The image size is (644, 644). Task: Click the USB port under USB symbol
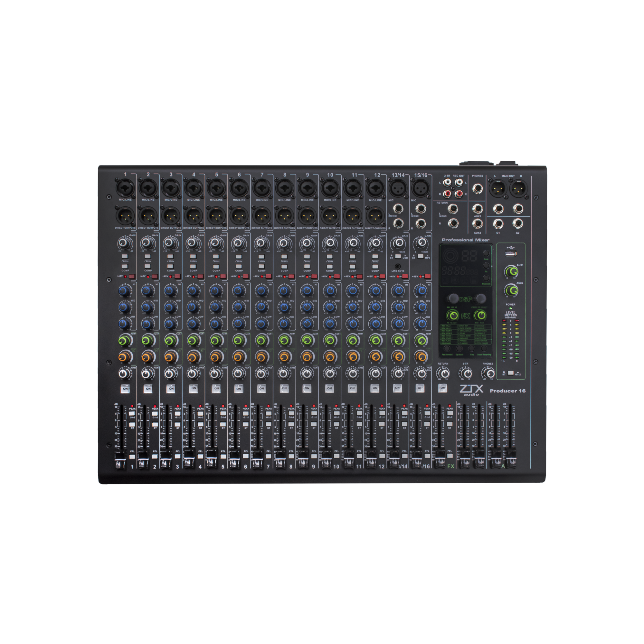point(510,254)
